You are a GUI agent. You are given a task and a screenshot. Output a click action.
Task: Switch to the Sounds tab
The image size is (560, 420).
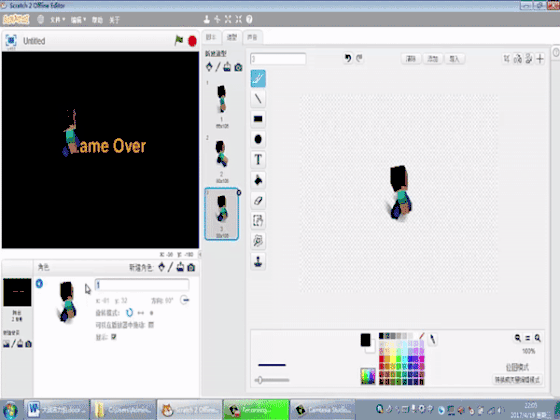[x=252, y=37]
